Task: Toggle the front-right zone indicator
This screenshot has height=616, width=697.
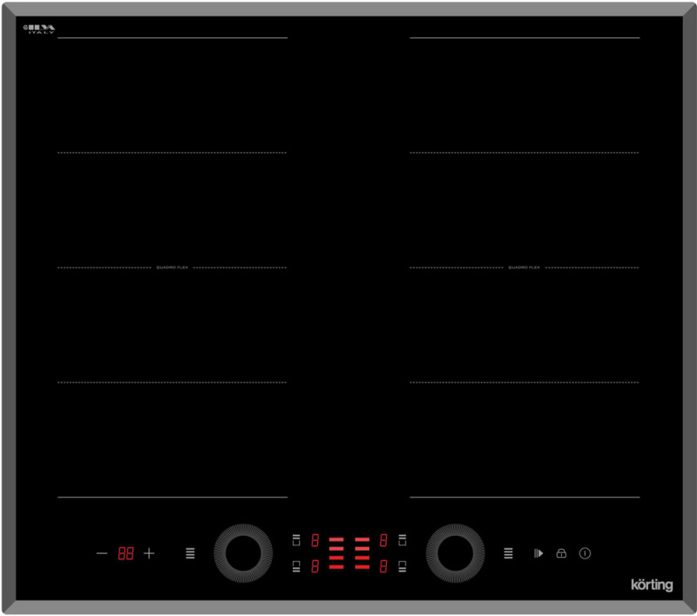Action: coord(402,565)
